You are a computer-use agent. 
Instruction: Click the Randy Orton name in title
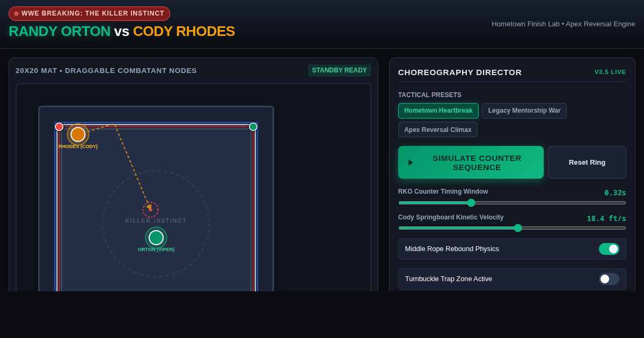pyautogui.click(x=60, y=31)
